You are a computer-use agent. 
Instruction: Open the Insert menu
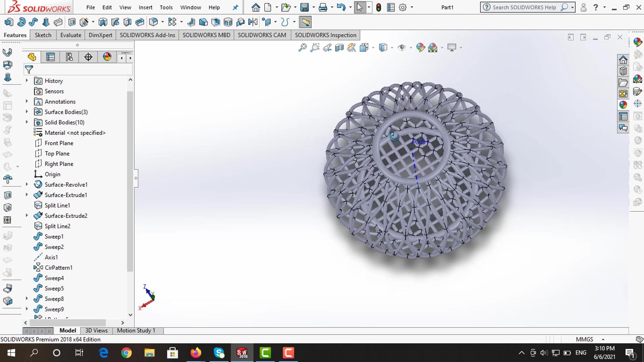coord(145,7)
